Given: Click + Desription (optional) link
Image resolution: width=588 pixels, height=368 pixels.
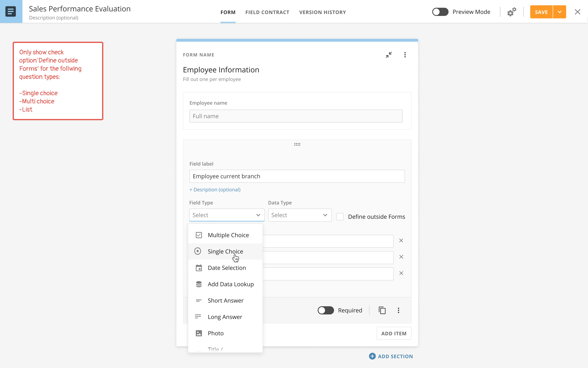Looking at the screenshot, I should click(215, 190).
